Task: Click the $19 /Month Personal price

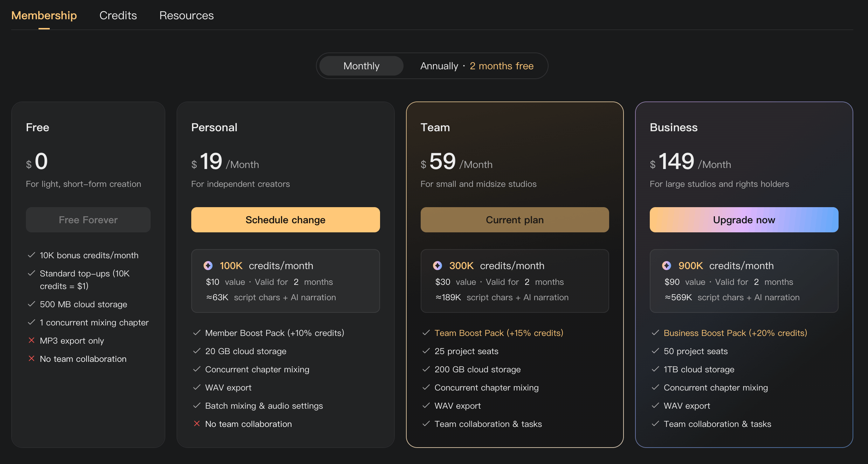Action: click(225, 162)
